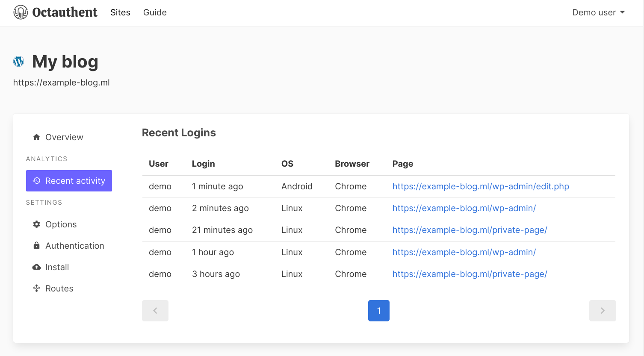The height and width of the screenshot is (356, 644).
Task: Open private-page link in the 21 minutes ago row
Action: click(x=470, y=230)
